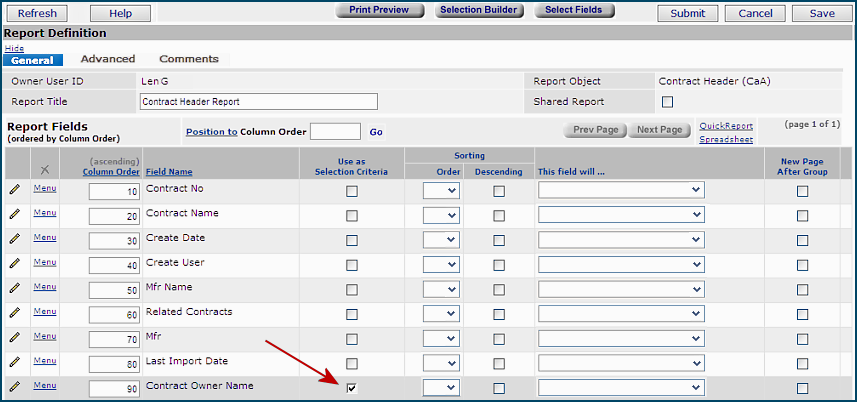Switch to the Advanced tab
Viewport: 857px width, 402px height.
tap(108, 59)
